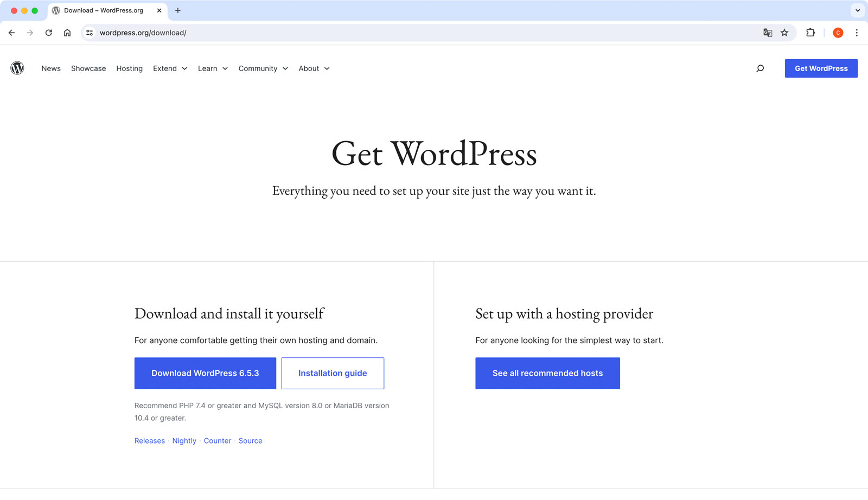Click See all recommended hosts

click(547, 373)
